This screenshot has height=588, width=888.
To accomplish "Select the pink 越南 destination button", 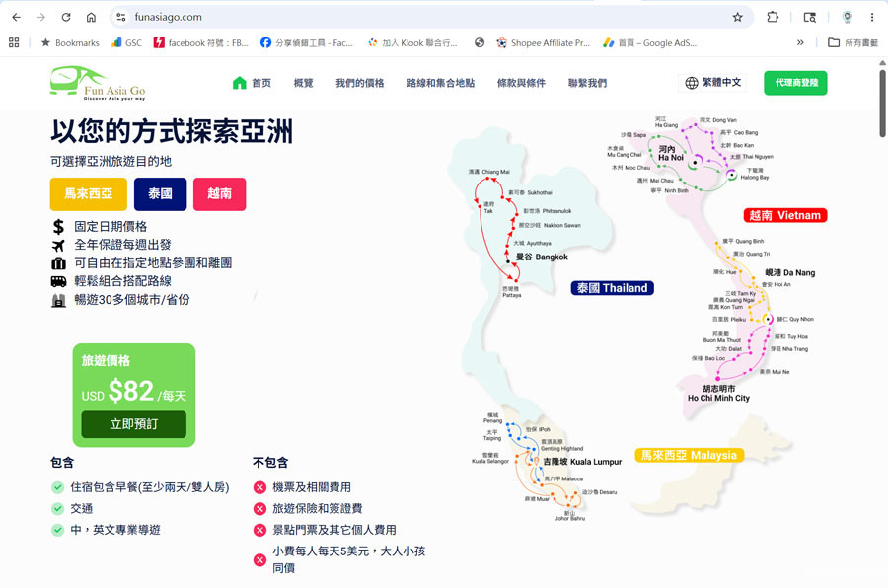I will click(219, 193).
